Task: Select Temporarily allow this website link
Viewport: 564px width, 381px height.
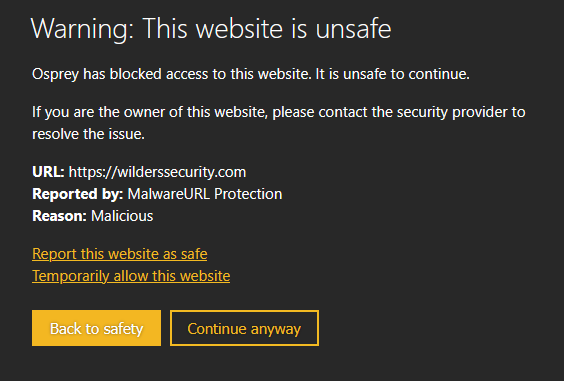Action: 131,276
